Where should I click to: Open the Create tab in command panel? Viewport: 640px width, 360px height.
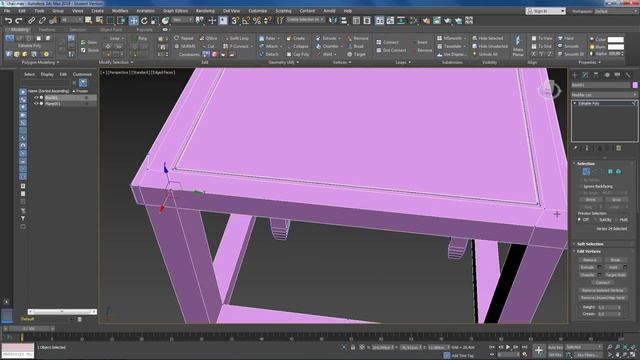[x=575, y=75]
